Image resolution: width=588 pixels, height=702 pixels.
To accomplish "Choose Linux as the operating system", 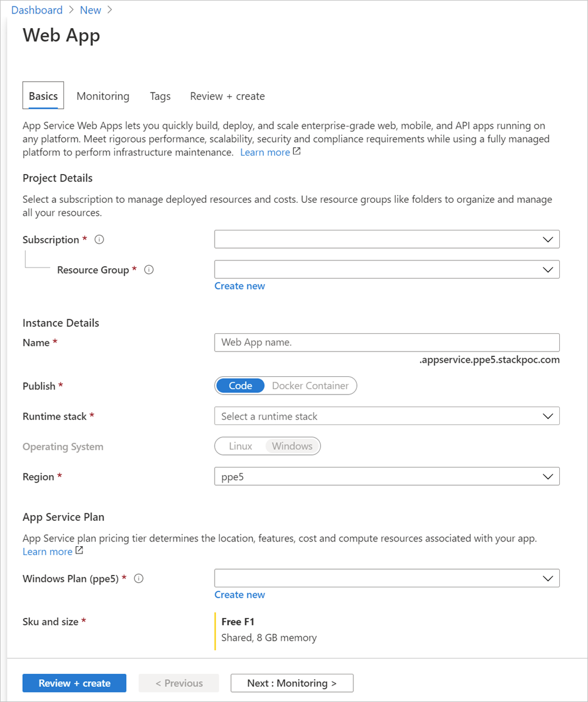I will pyautogui.click(x=240, y=446).
